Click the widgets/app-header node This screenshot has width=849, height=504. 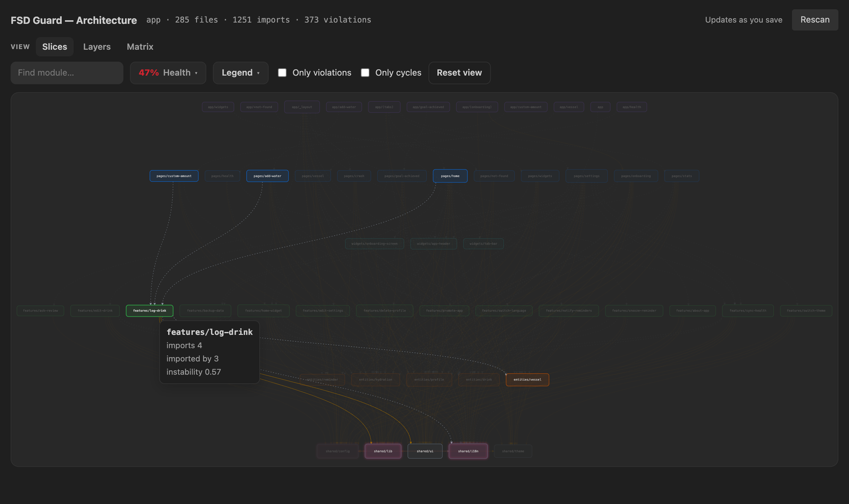tap(434, 244)
